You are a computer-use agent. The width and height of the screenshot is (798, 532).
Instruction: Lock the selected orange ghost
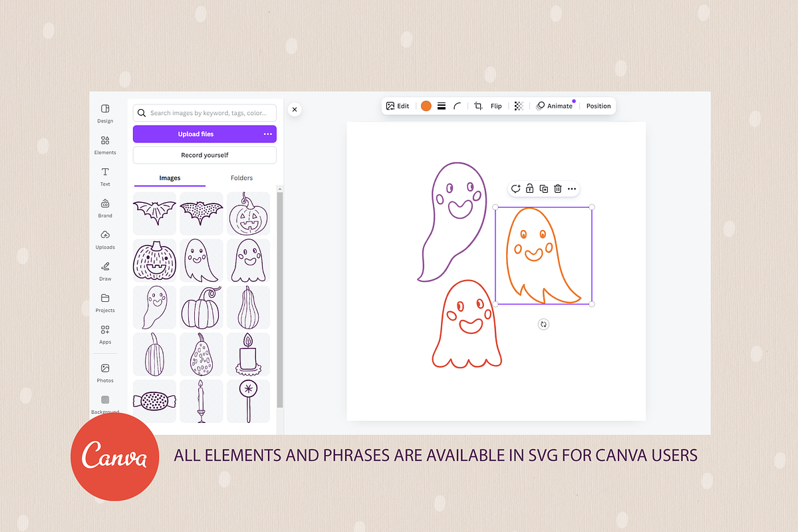(529, 189)
